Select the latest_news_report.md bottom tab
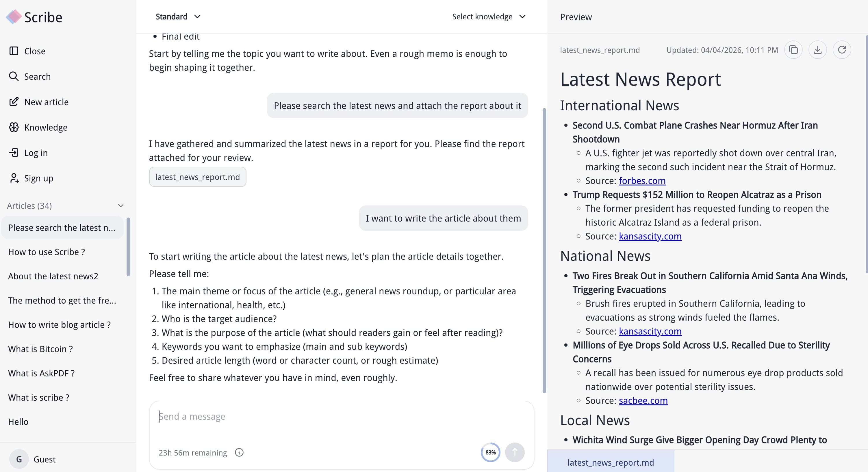868x472 pixels. [610, 462]
